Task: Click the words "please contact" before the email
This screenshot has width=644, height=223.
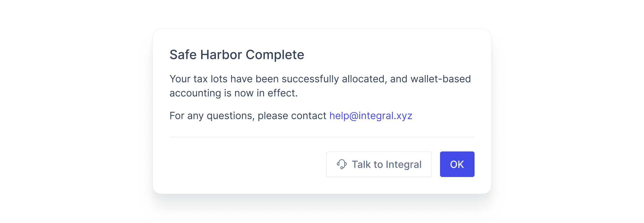Action: [x=292, y=116]
